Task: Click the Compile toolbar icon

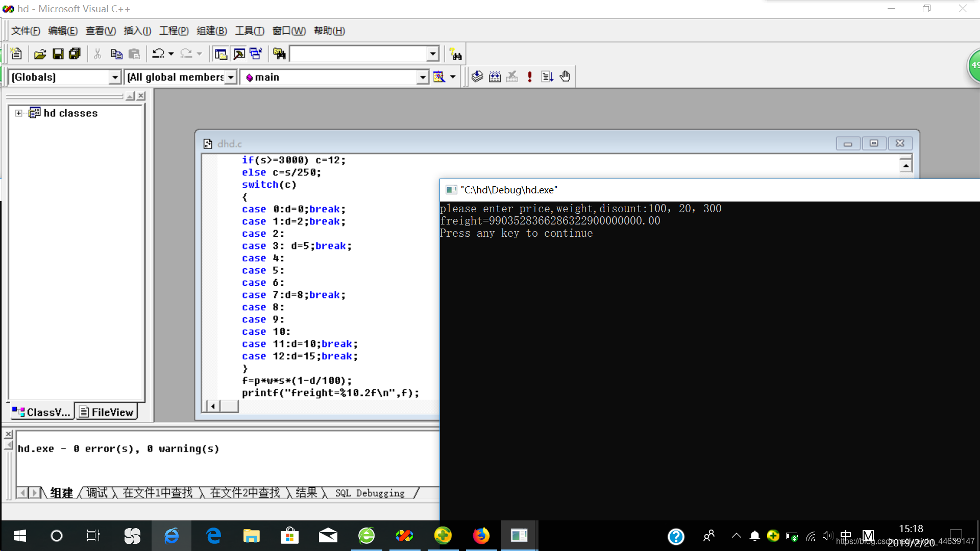Action: [x=477, y=77]
